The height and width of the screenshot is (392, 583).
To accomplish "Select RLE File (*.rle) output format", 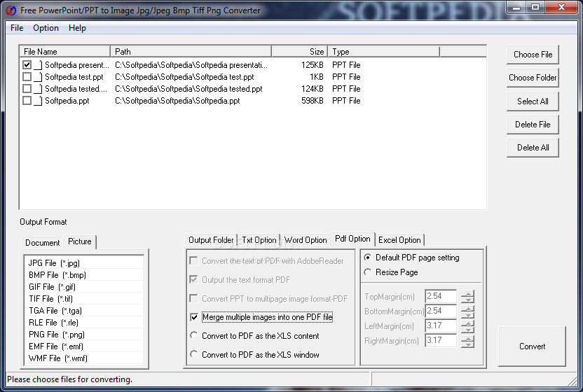I will (83, 323).
